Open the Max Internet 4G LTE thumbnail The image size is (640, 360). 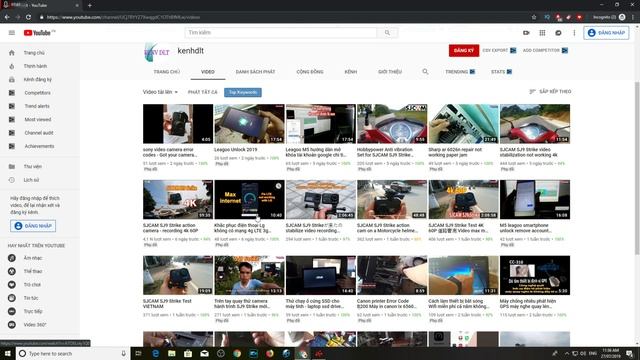pyautogui.click(x=249, y=200)
